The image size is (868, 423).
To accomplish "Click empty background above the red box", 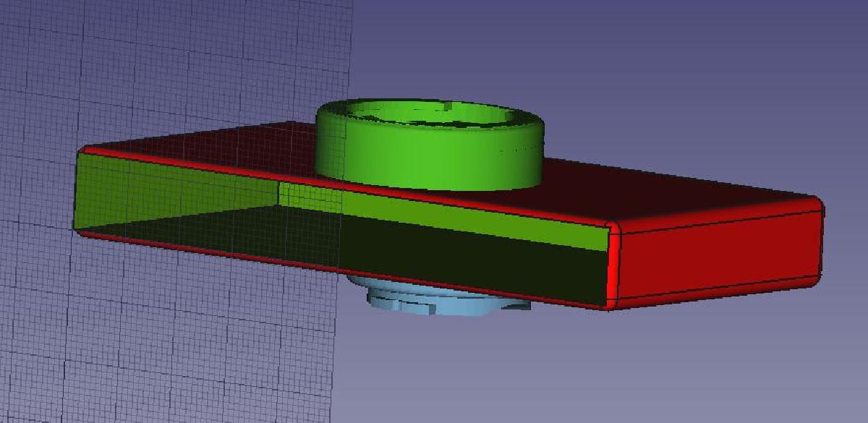I will click(651, 72).
